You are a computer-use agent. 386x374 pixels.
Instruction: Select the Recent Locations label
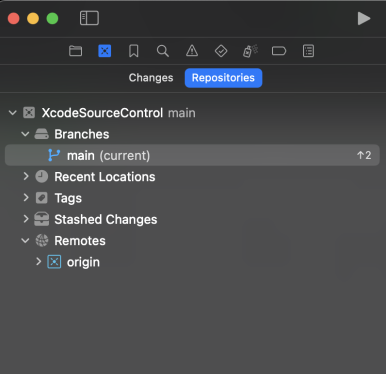pos(105,177)
